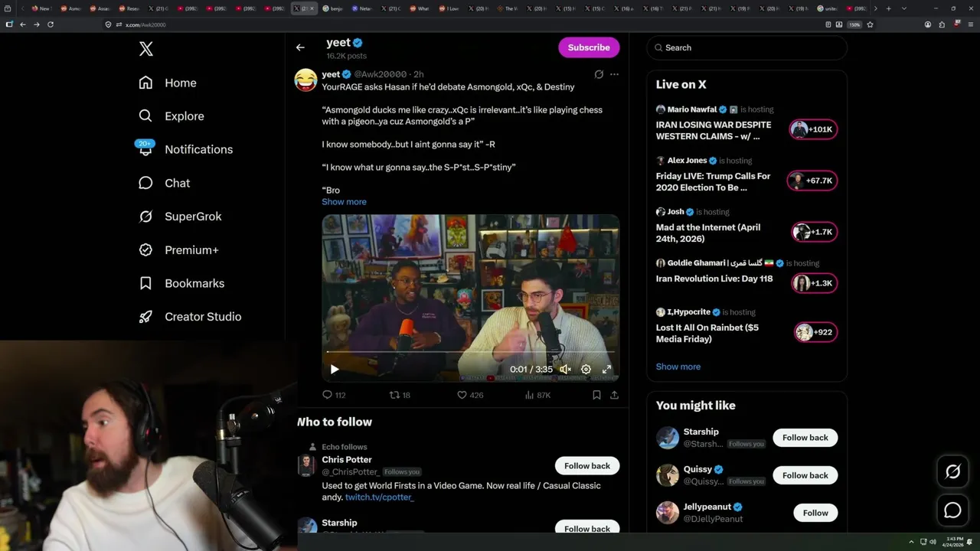Screen dimensions: 980x551
Task: Open the Home feed
Action: pyautogui.click(x=168, y=83)
